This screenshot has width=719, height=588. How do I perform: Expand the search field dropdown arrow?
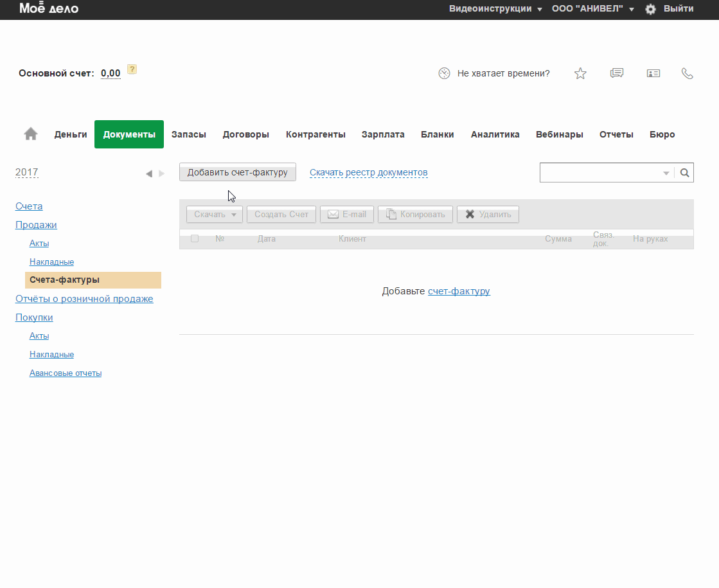[666, 174]
